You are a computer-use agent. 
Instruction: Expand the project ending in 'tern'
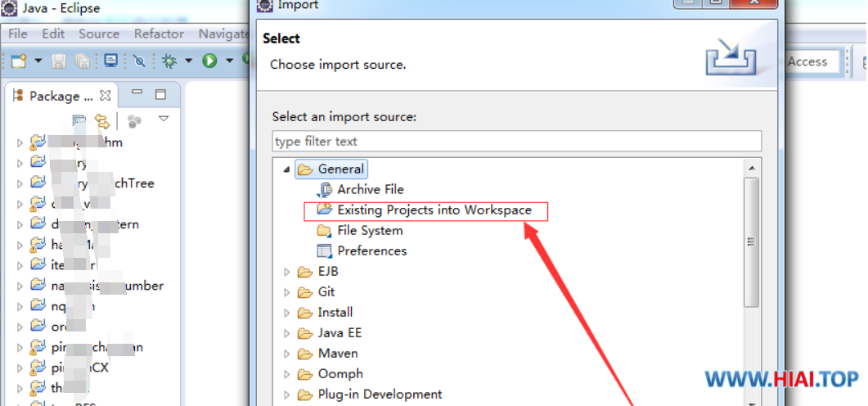[x=20, y=225]
